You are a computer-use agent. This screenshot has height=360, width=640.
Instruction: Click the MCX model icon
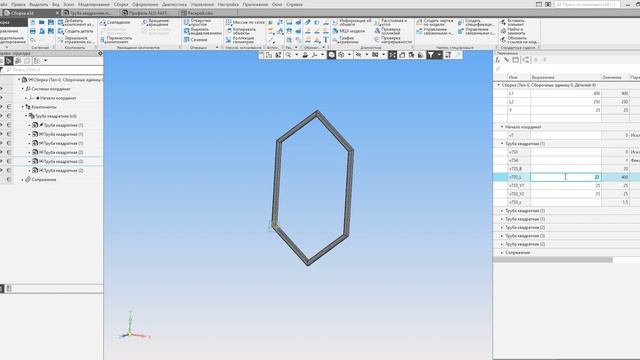(335, 31)
